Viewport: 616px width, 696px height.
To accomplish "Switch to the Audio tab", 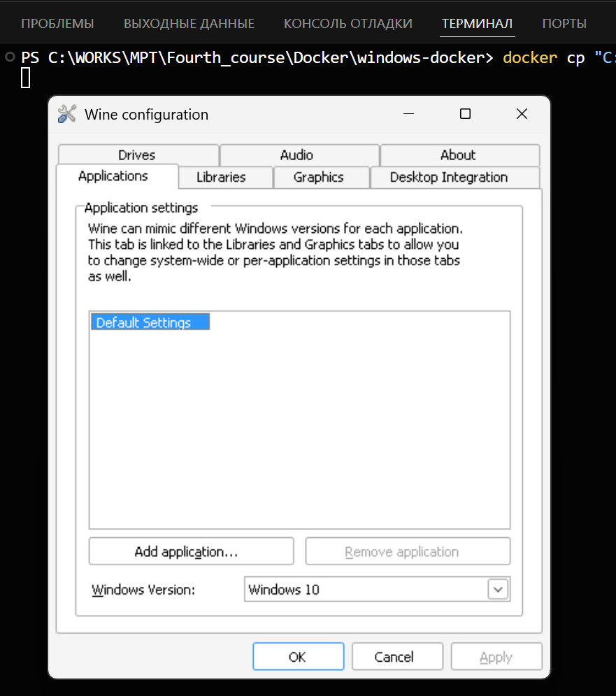I will click(x=299, y=155).
